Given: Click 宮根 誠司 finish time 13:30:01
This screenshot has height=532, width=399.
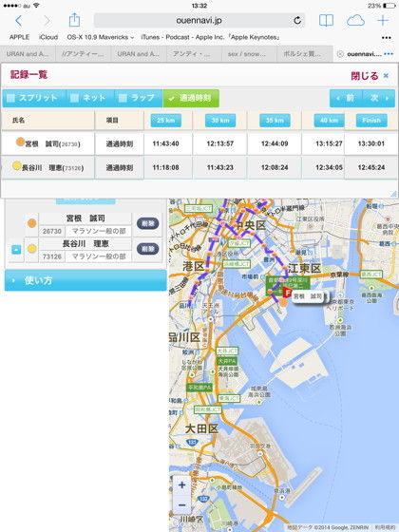Looking at the screenshot, I should (371, 143).
